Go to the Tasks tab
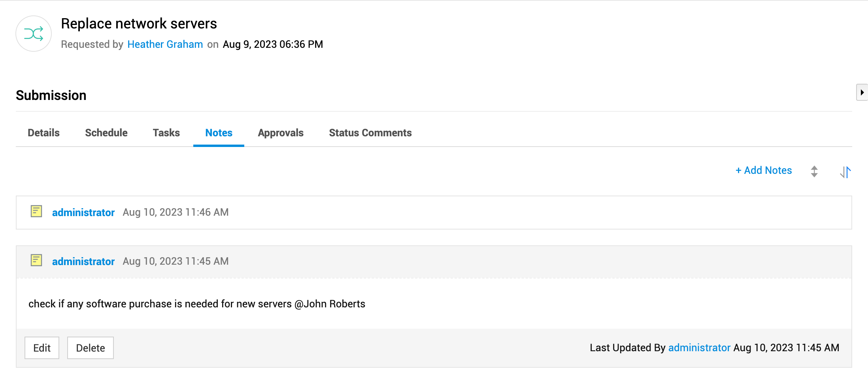Image resolution: width=868 pixels, height=384 pixels. click(x=166, y=133)
